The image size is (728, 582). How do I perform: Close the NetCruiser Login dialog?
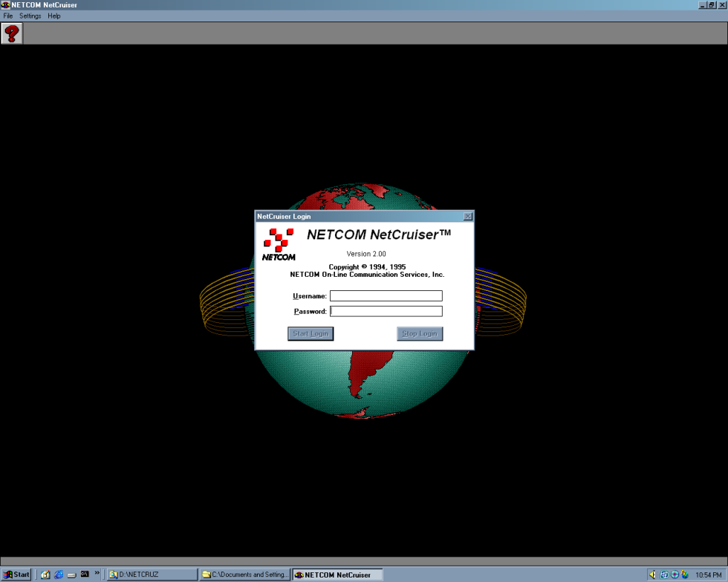(x=467, y=217)
